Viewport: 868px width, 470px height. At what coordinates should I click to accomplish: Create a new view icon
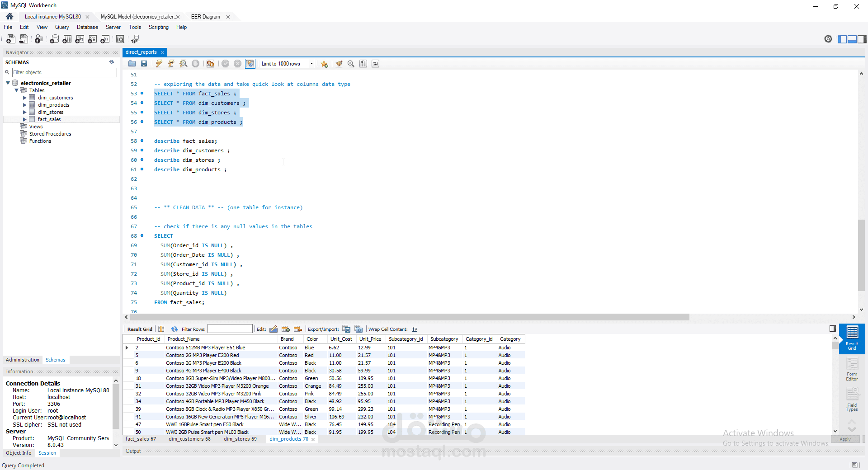80,39
